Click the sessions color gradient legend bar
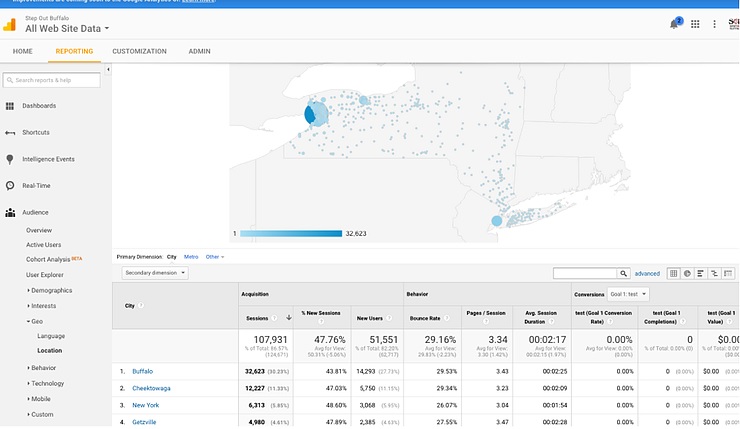The image size is (740, 429). pyautogui.click(x=291, y=234)
